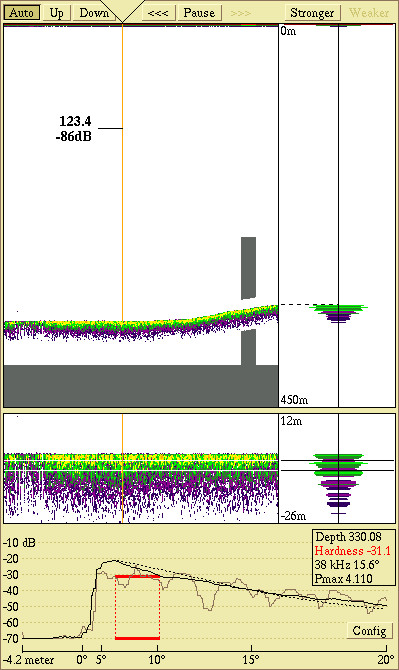
Task: Click the Depth 330.08 readout
Action: point(348,537)
